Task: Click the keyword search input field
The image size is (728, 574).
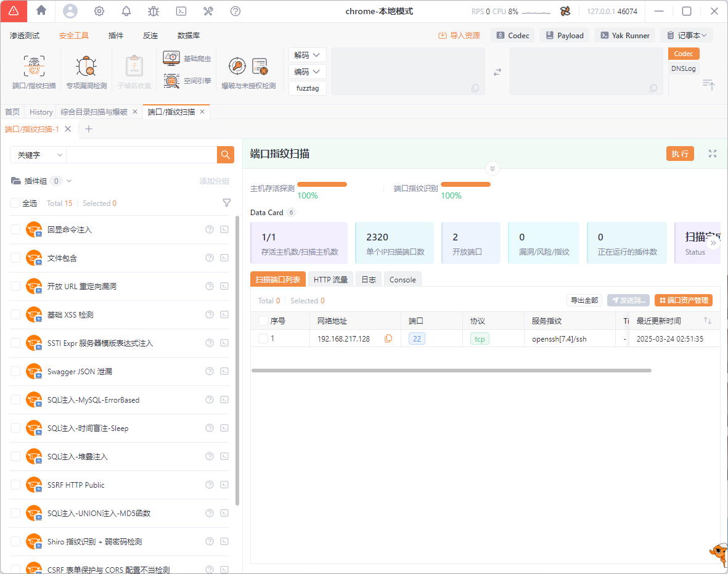Action: [x=141, y=155]
